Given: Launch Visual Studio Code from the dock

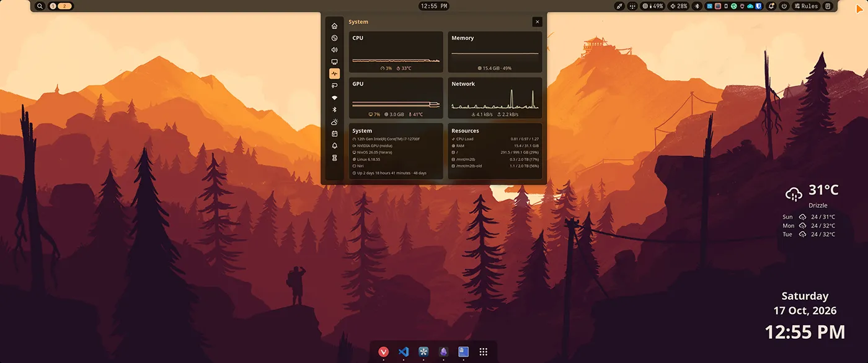Looking at the screenshot, I should [x=404, y=352].
